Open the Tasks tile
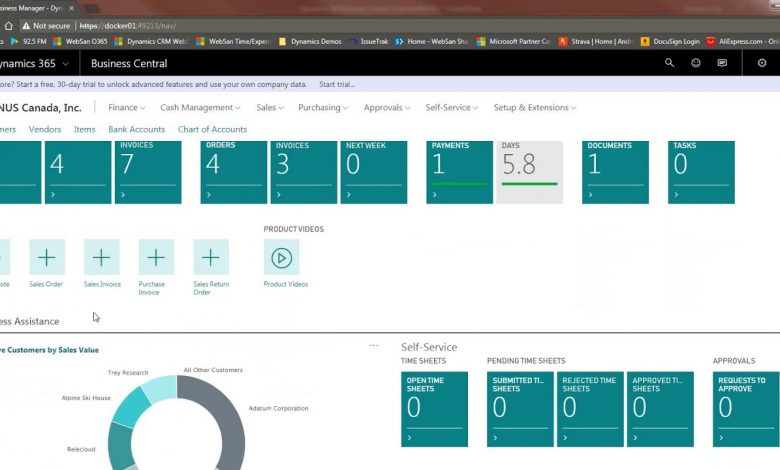The image size is (780, 470). (701, 172)
